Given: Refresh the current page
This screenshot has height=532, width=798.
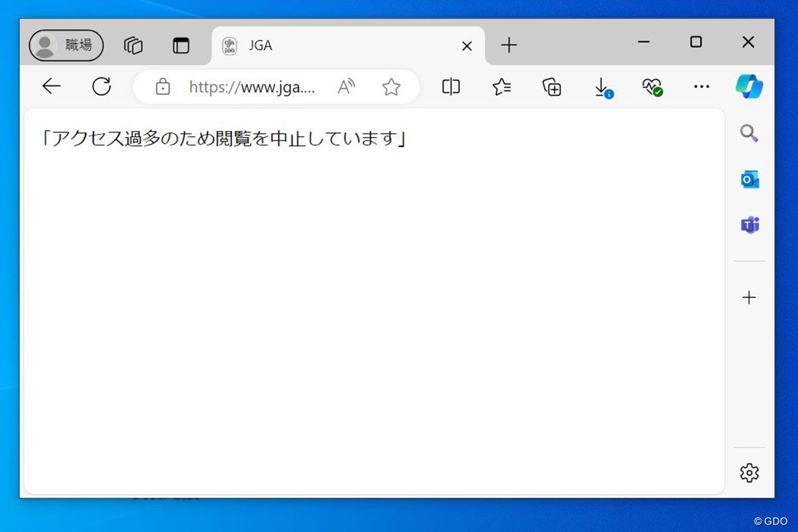Looking at the screenshot, I should pyautogui.click(x=101, y=86).
